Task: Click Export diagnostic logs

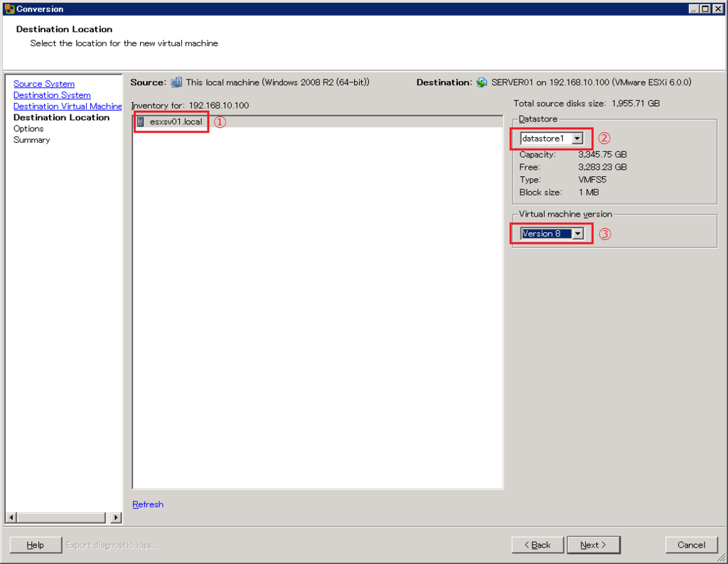Action: [x=112, y=545]
